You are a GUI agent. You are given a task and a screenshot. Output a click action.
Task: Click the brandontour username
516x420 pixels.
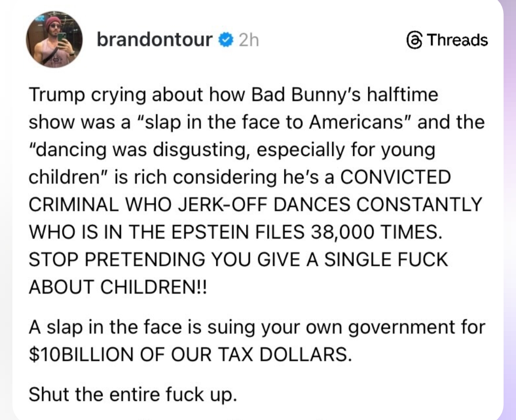[154, 40]
